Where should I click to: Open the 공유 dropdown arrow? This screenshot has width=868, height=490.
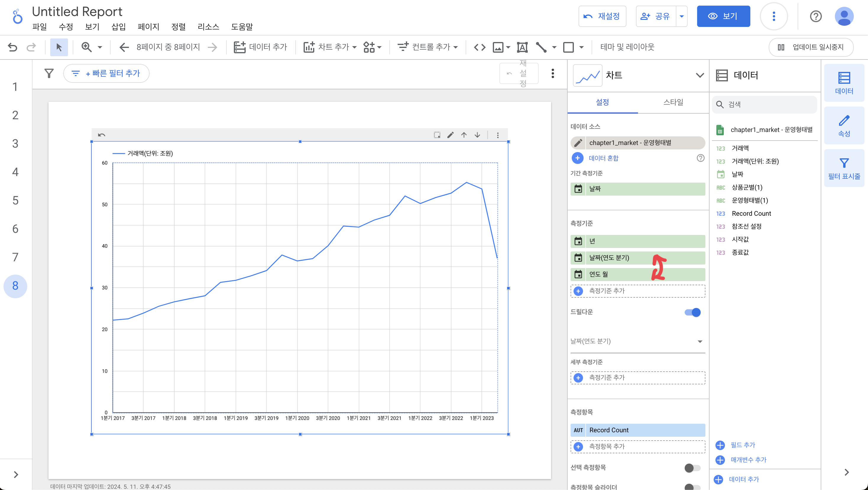(682, 16)
